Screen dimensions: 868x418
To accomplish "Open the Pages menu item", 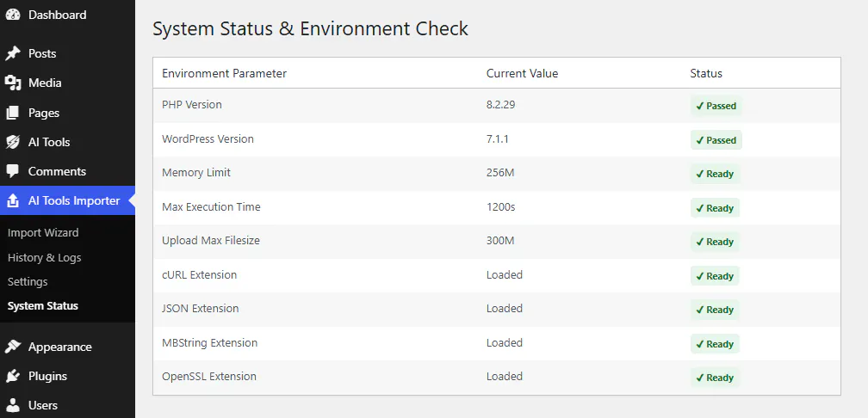I will (x=44, y=113).
